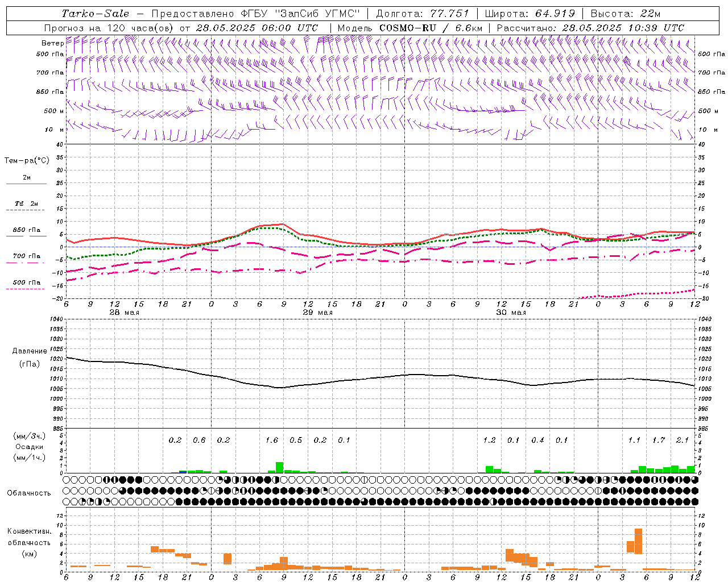
Task: Click the 500 гПа temperature legend line sample
Action: (25, 289)
